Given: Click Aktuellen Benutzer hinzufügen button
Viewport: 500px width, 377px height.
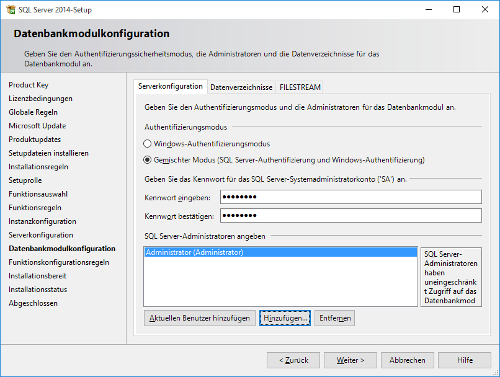Looking at the screenshot, I should point(200,318).
